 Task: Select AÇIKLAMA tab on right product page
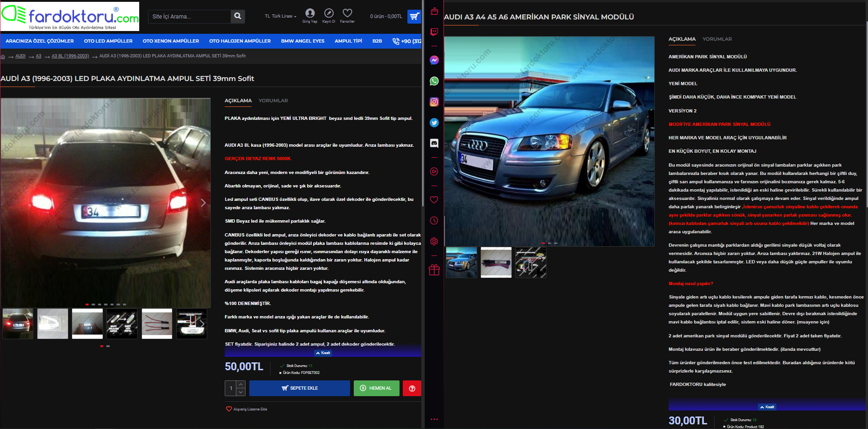(682, 39)
